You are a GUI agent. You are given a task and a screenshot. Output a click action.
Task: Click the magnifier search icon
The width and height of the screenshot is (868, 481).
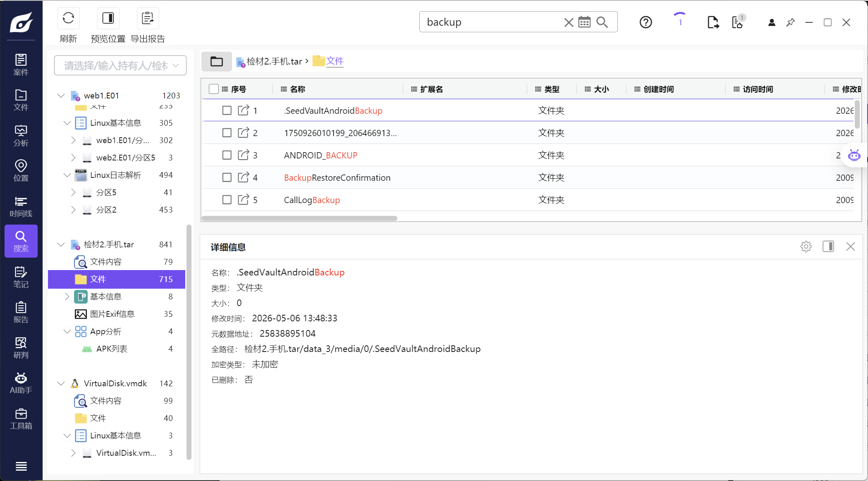click(603, 22)
